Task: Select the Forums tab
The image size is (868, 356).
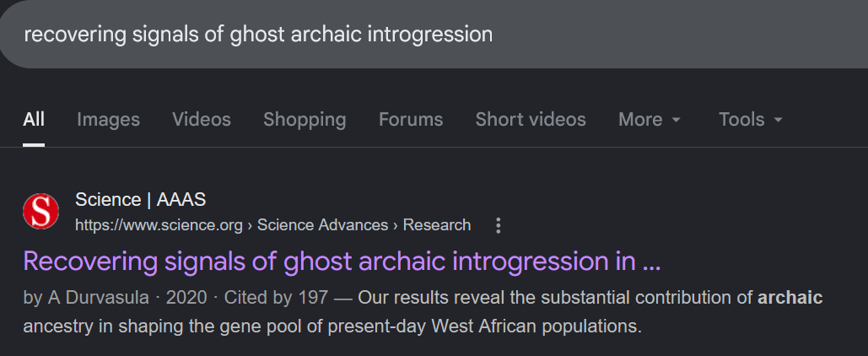Action: tap(411, 119)
